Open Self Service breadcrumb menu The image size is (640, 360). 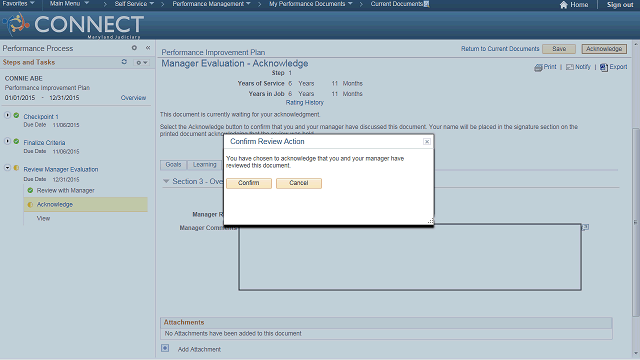tap(134, 4)
